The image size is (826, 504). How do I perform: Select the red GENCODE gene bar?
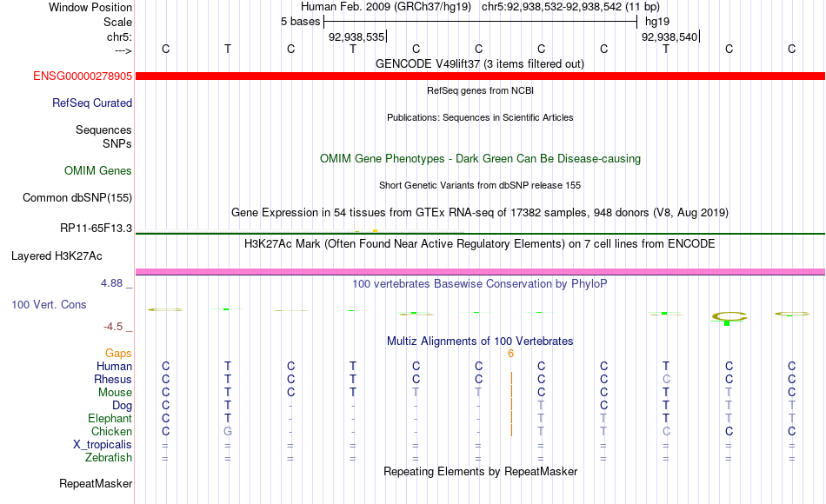[x=480, y=76]
